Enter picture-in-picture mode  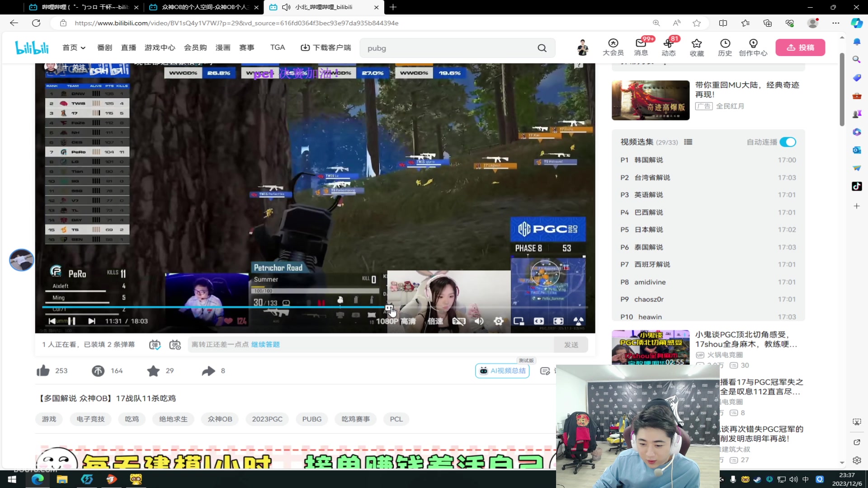pyautogui.click(x=519, y=321)
